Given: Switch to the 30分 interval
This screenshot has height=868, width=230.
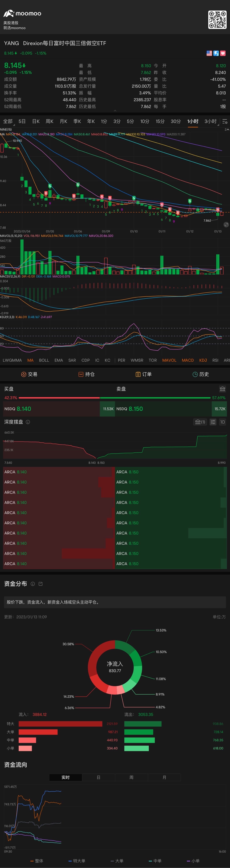Looking at the screenshot, I should click(x=176, y=121).
